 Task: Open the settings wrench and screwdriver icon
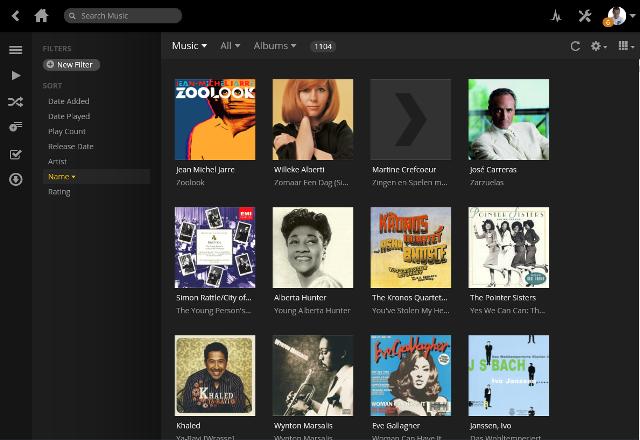click(585, 16)
